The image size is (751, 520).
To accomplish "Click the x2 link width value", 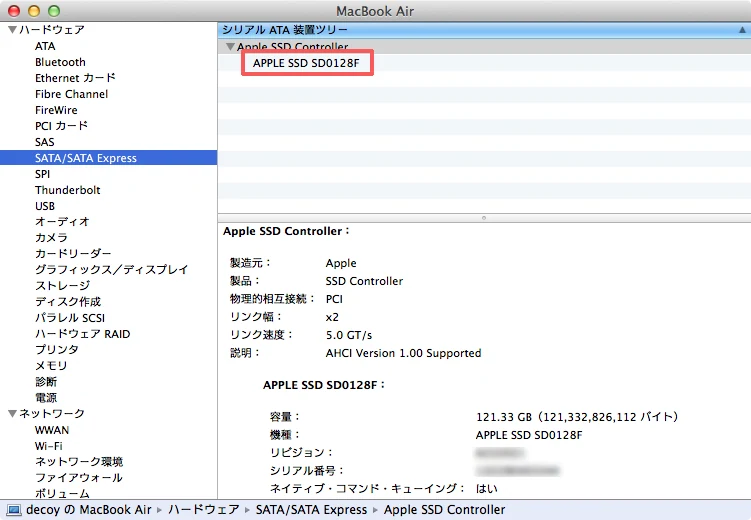I will click(x=332, y=317).
